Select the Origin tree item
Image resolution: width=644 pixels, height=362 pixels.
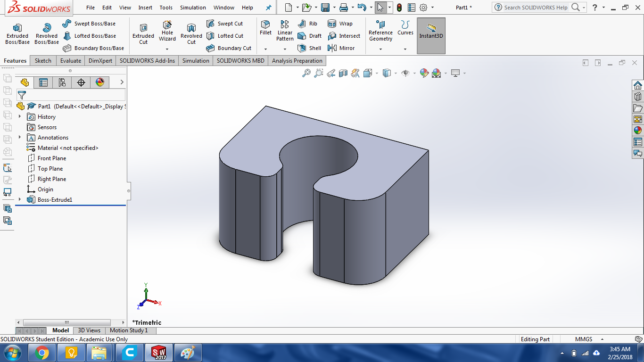[x=40, y=189]
